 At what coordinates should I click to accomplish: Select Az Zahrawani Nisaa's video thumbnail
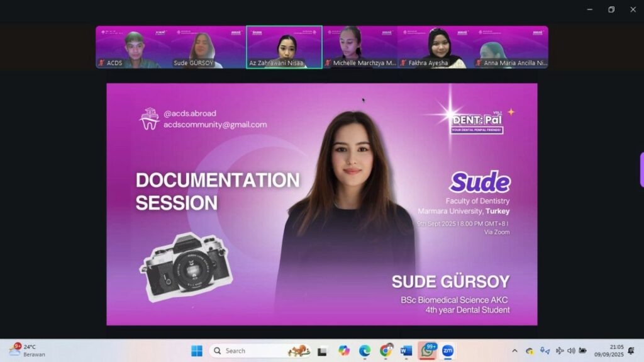pyautogui.click(x=284, y=47)
